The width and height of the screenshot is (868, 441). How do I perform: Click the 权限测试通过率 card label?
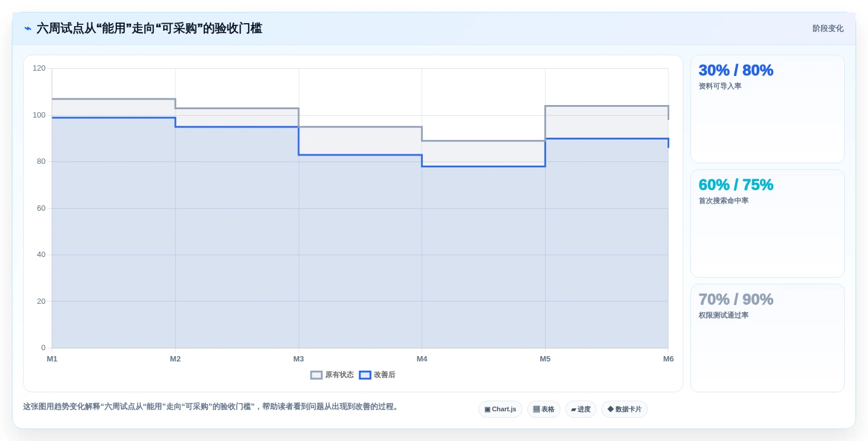click(x=723, y=315)
